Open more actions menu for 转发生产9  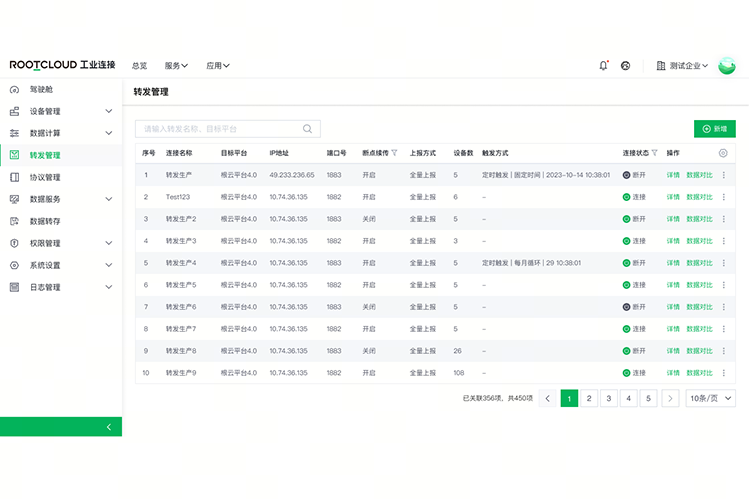point(724,373)
